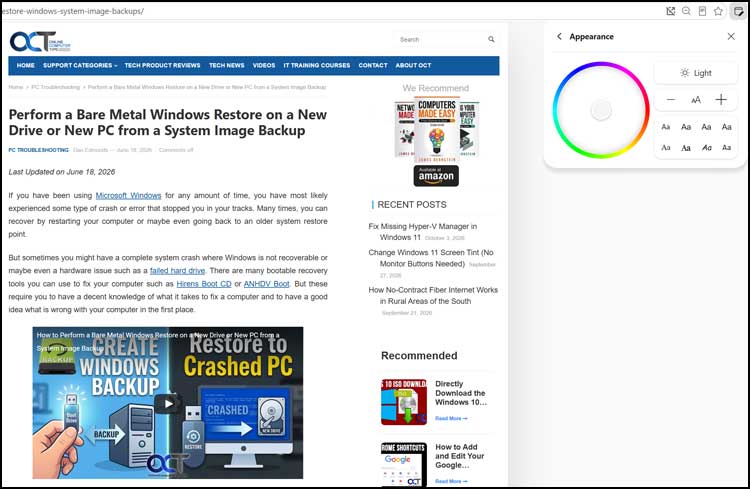The image size is (750, 489).
Task: Open the ABOUT OCT menu item
Action: point(413,65)
